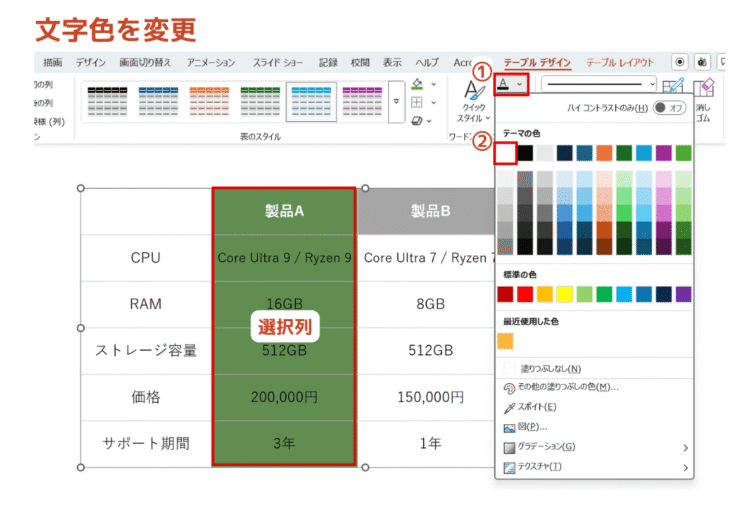Switch to the デザイン tab

[91, 62]
